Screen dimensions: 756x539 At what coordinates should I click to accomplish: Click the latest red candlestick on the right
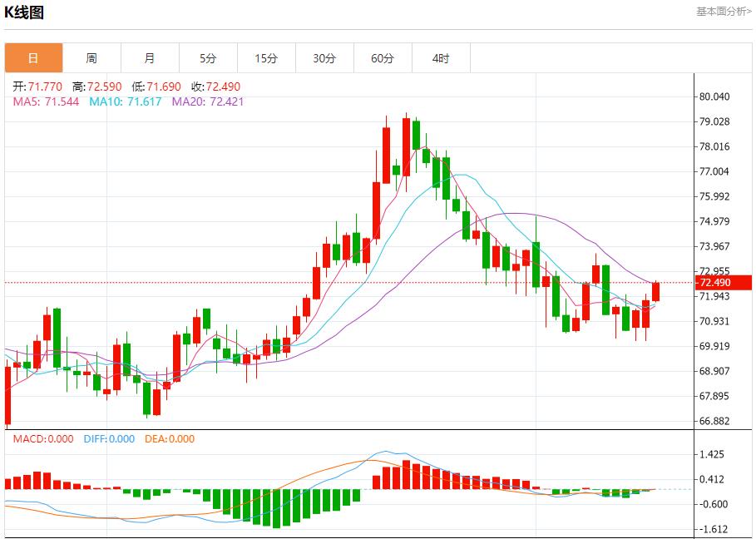pos(656,291)
